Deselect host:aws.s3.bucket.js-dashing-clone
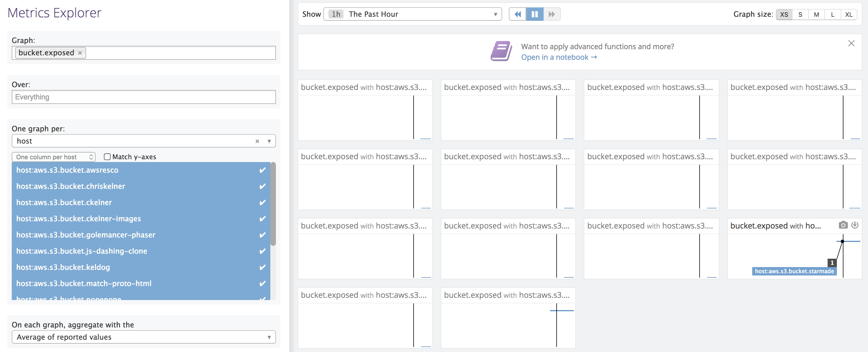The image size is (868, 352). coord(141,251)
